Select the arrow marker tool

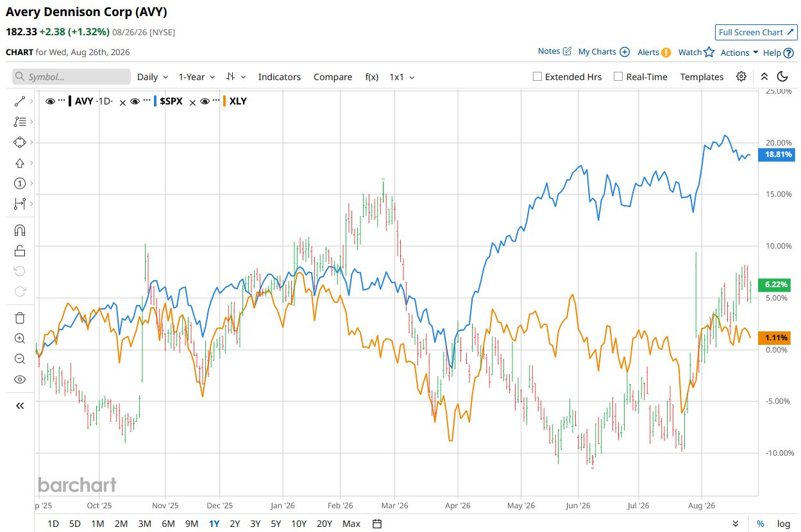(19, 163)
